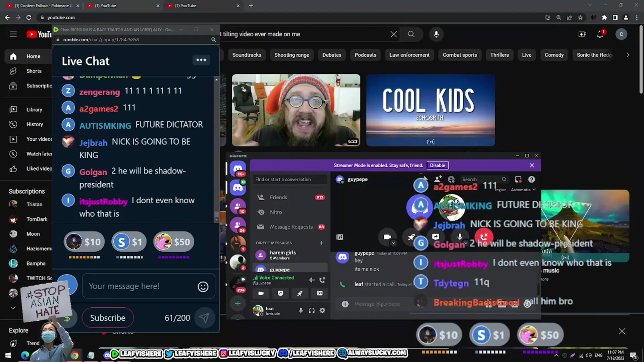
Task: Open YouTube notifications bell
Action: (x=600, y=34)
